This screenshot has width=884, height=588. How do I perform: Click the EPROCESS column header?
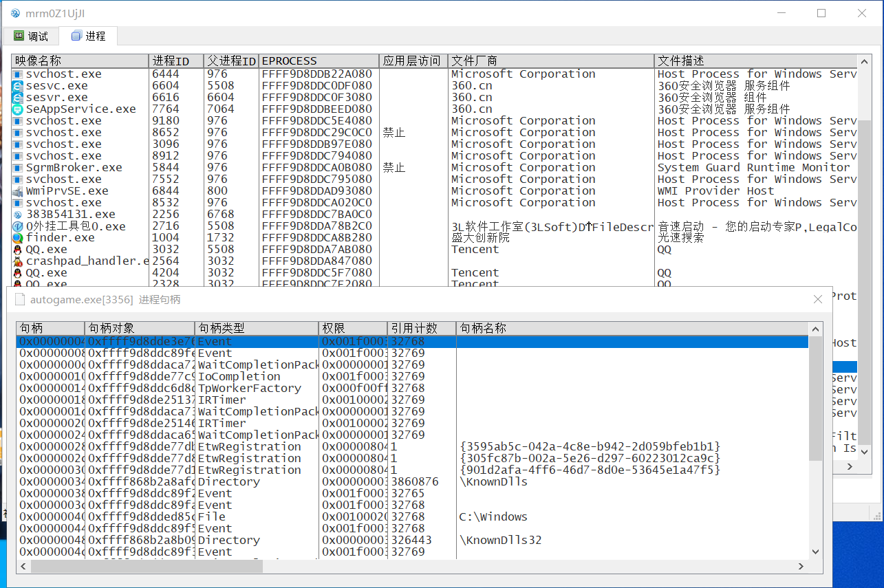pos(319,61)
